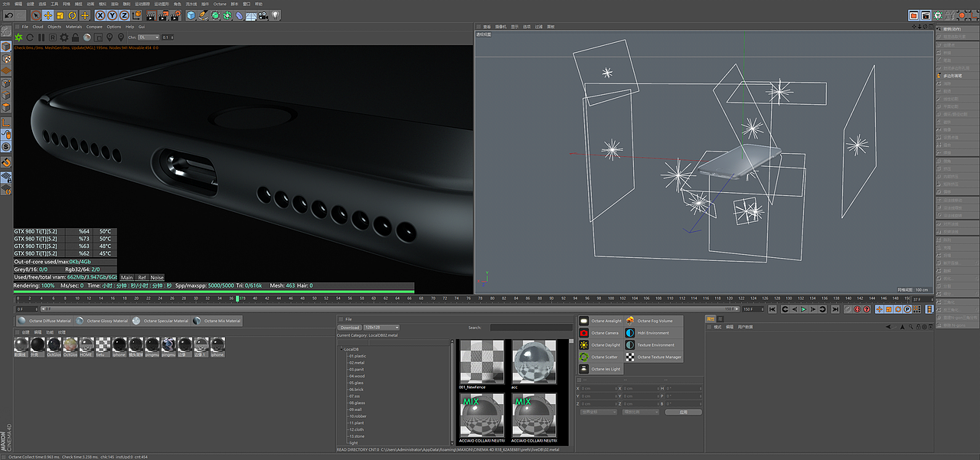This screenshot has height=460, width=980.
Task: Click the LiveDB Search input field
Action: tap(531, 328)
